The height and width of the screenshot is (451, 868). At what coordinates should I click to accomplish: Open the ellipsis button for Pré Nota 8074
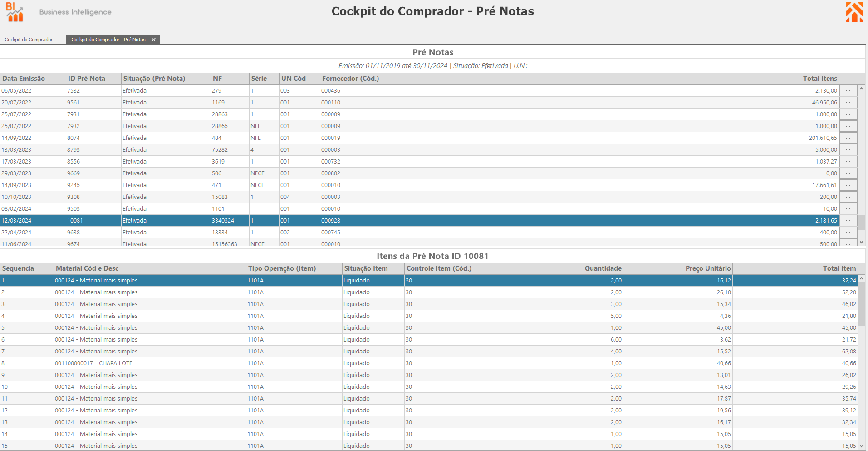click(848, 138)
